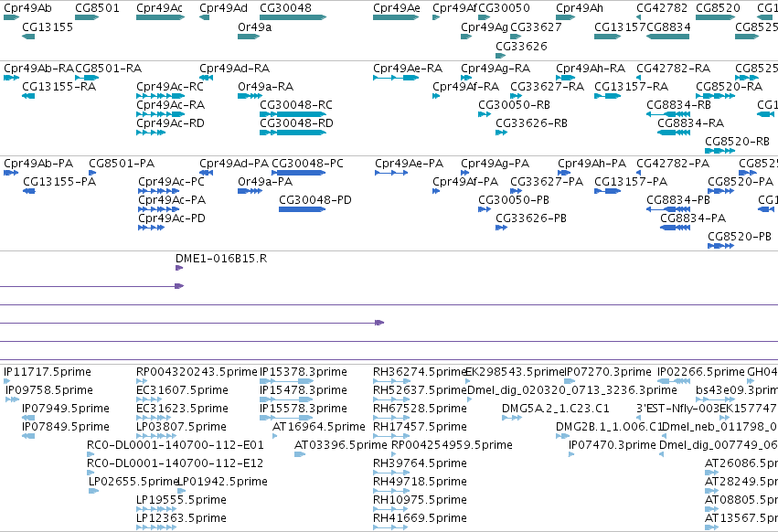The image size is (778, 532).
Task: Click the CG8520-RB transcript label
Action: pyautogui.click(x=737, y=142)
